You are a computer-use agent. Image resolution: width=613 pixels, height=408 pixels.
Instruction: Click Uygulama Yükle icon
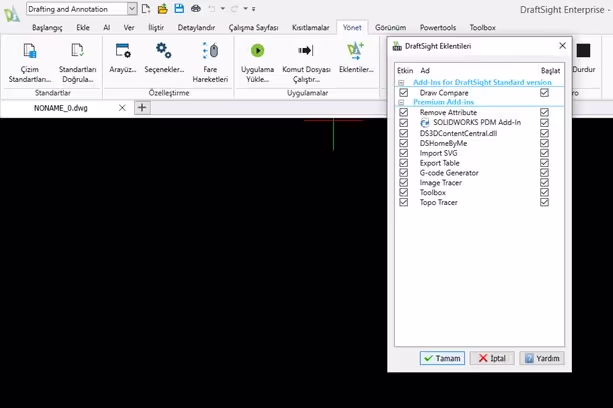coord(258,50)
